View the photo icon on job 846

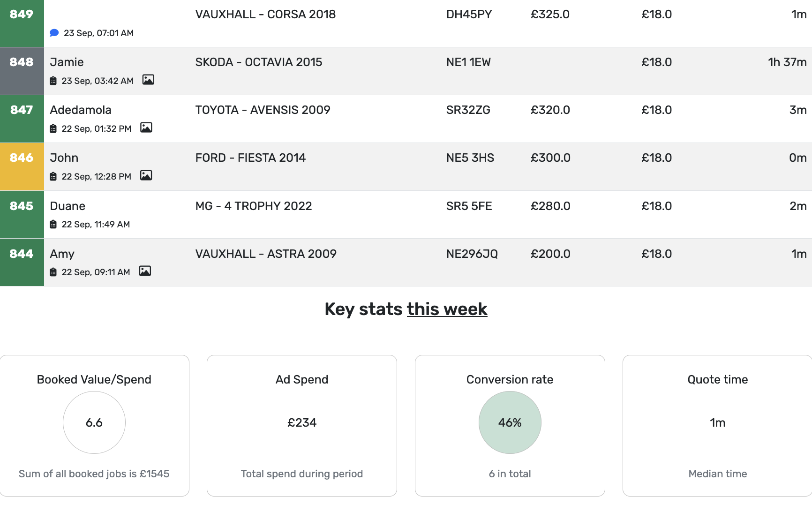pyautogui.click(x=147, y=176)
